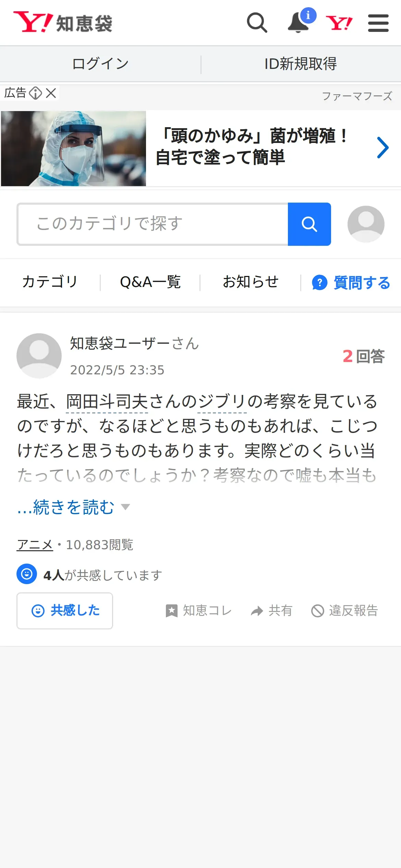Submit category search with blue search button

tap(309, 224)
